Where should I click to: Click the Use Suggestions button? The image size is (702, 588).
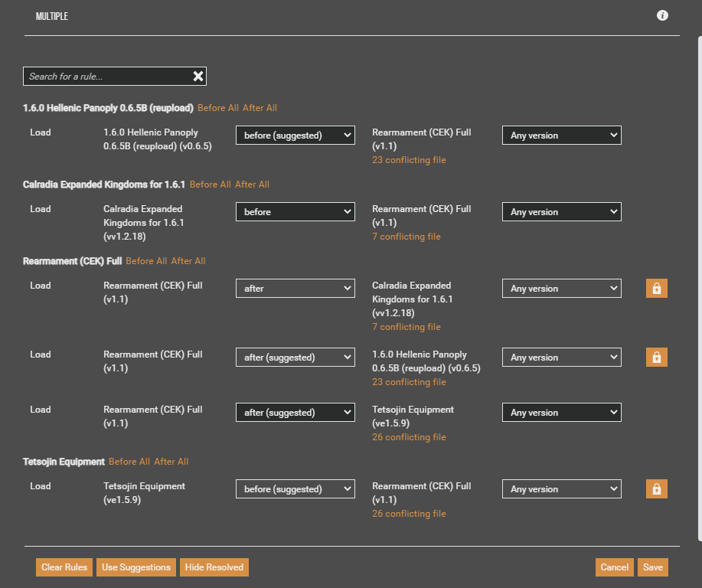(136, 567)
